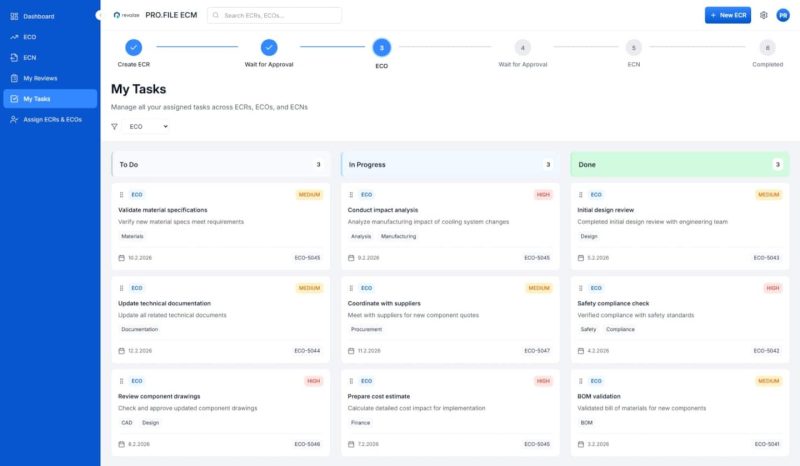The height and width of the screenshot is (466, 800).
Task: Click step 6 Completed circle
Action: [767, 47]
